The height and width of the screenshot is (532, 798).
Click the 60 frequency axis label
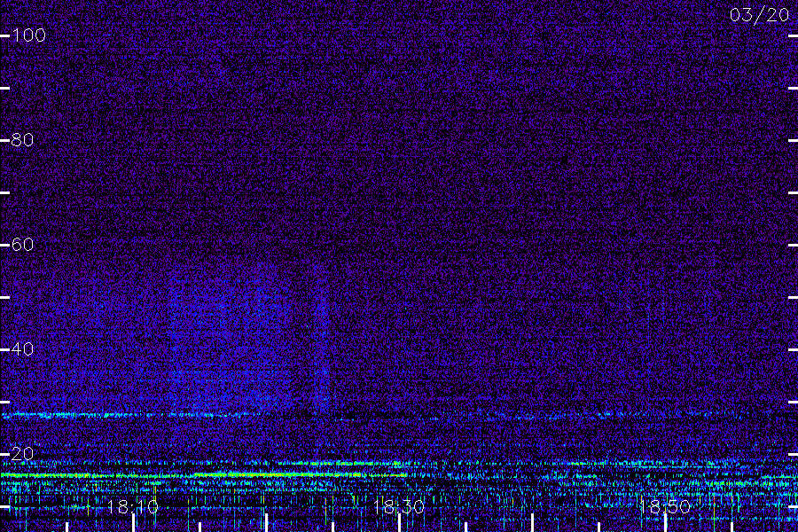22,245
